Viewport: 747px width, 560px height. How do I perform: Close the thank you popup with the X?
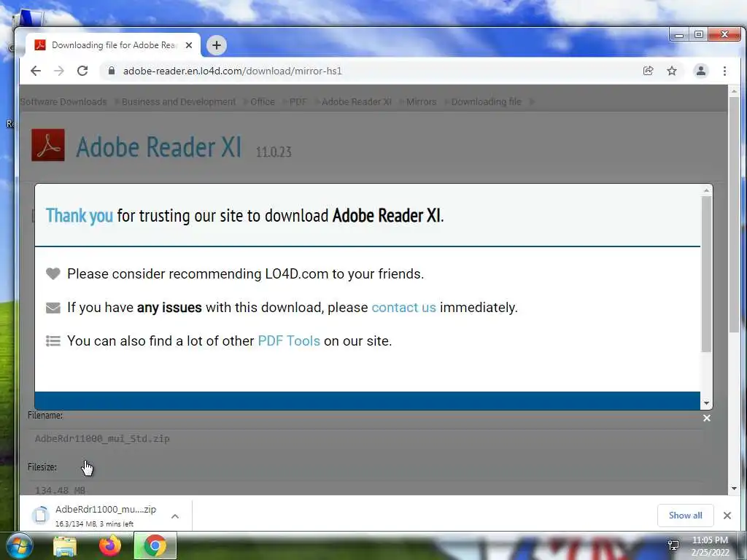click(706, 418)
